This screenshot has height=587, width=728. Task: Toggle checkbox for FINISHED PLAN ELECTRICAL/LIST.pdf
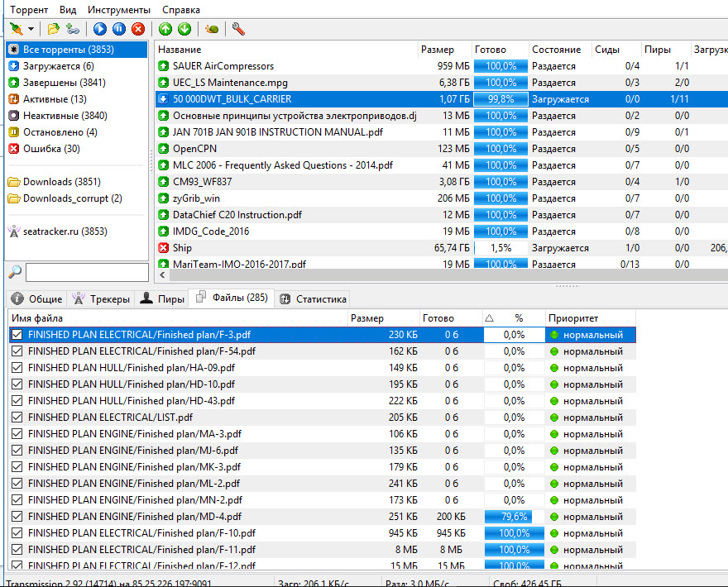pos(17,418)
